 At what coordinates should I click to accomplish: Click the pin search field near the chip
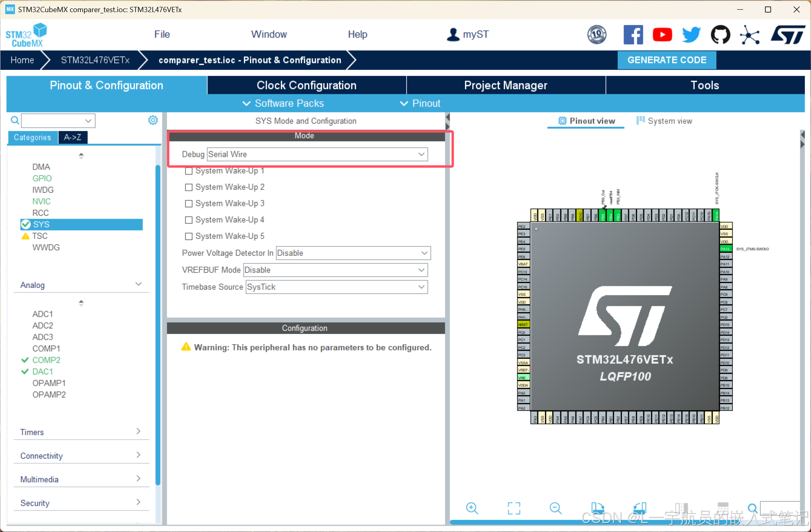pyautogui.click(x=781, y=508)
